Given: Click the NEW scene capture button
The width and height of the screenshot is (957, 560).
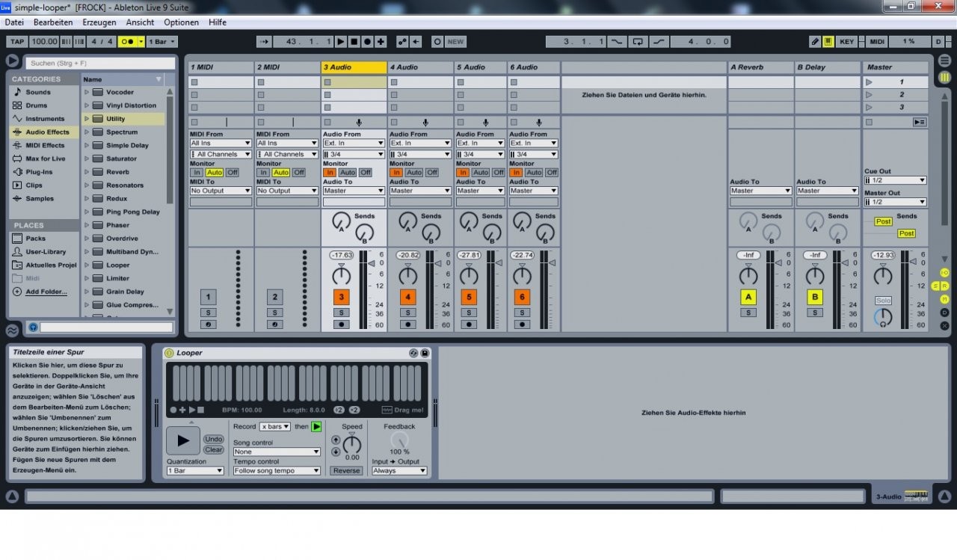Looking at the screenshot, I should coord(455,42).
